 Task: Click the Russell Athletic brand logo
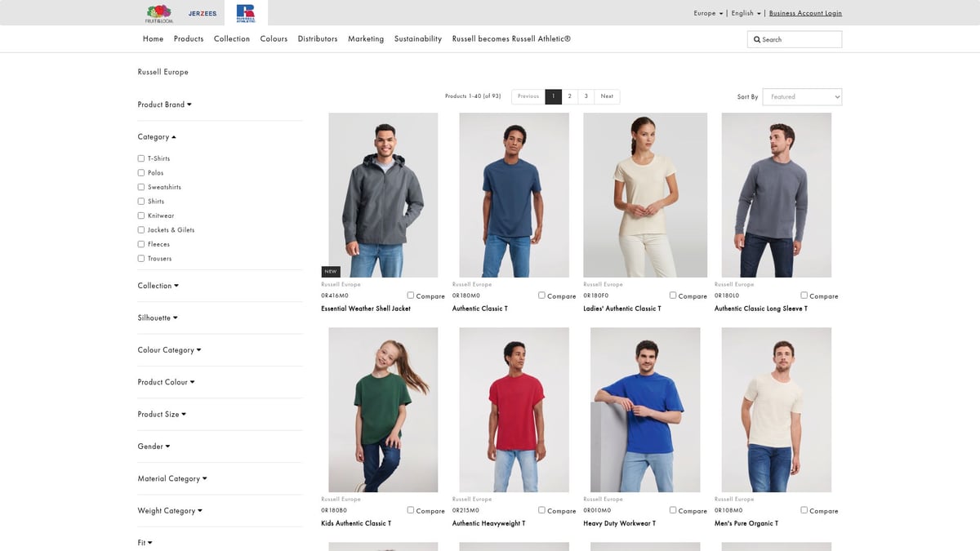coord(245,13)
